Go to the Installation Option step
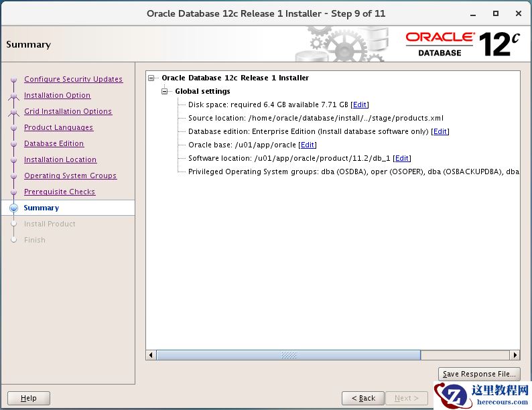532x410 pixels. [58, 95]
